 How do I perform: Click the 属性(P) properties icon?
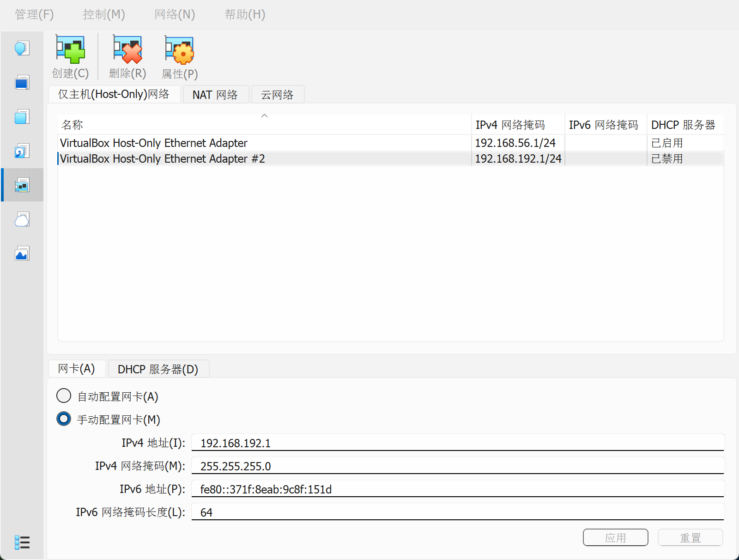tap(180, 56)
